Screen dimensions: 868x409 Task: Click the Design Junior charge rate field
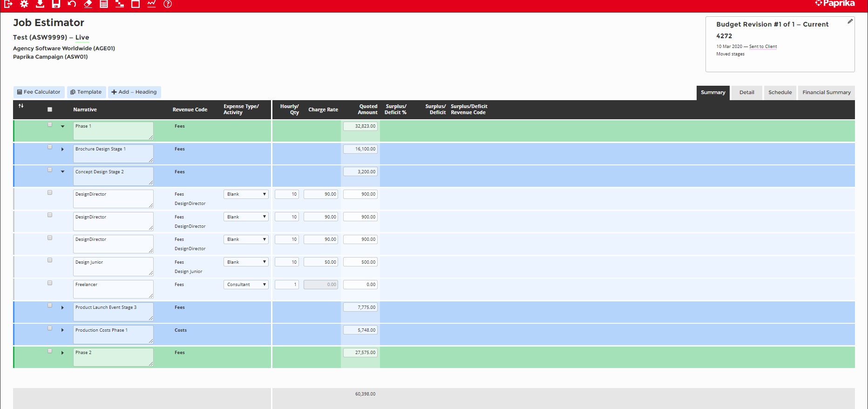coord(321,262)
